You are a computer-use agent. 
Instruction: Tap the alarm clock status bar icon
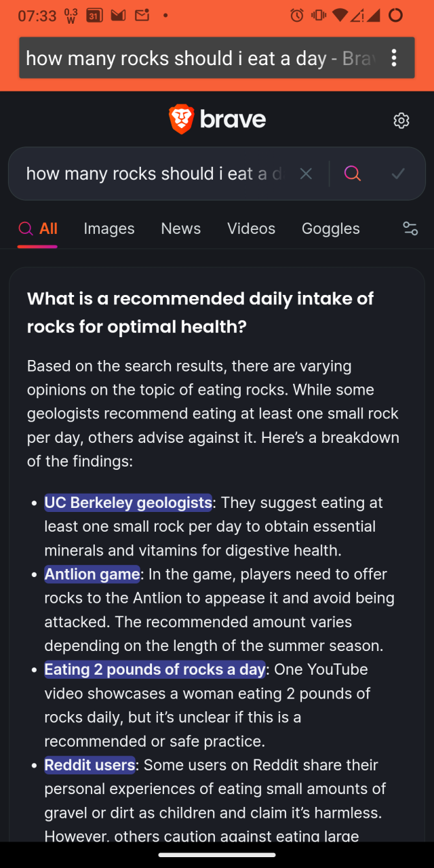coord(296,15)
